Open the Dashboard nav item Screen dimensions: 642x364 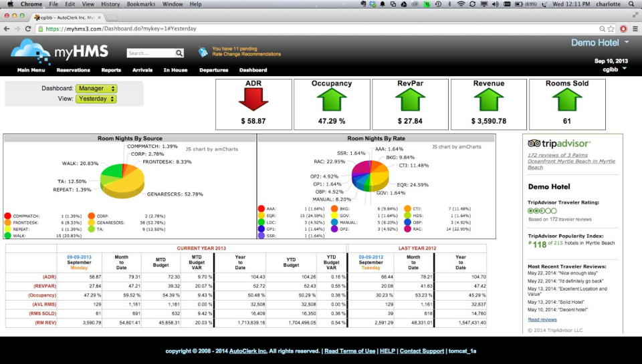[x=253, y=70]
